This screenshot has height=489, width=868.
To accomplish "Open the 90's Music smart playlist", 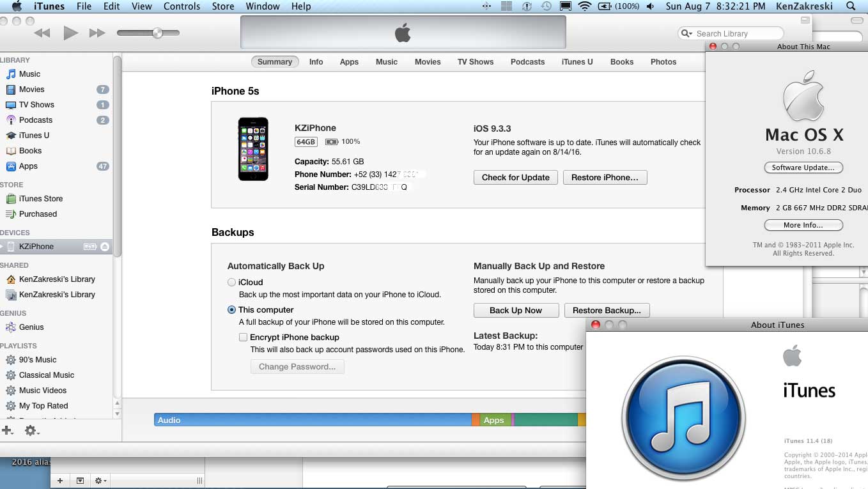I will click(x=38, y=360).
